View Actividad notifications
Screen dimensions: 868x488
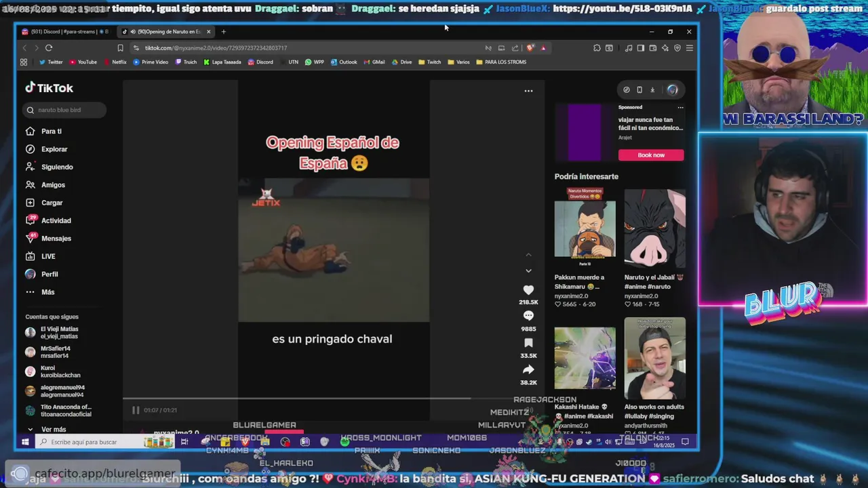tap(47, 220)
